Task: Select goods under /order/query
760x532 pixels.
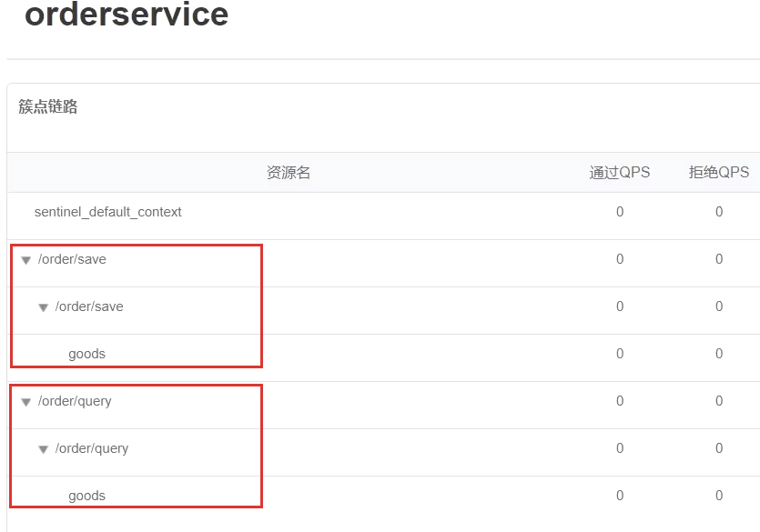Action: click(86, 497)
